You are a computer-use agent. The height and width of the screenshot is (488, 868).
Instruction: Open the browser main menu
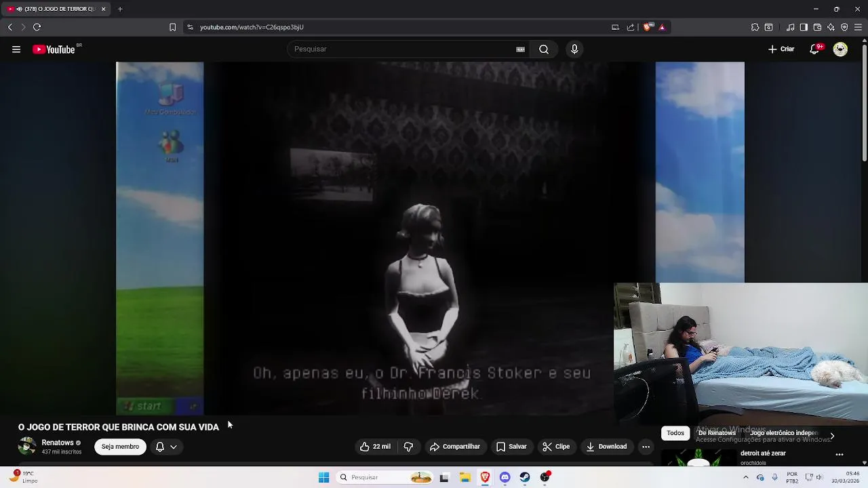tap(858, 27)
